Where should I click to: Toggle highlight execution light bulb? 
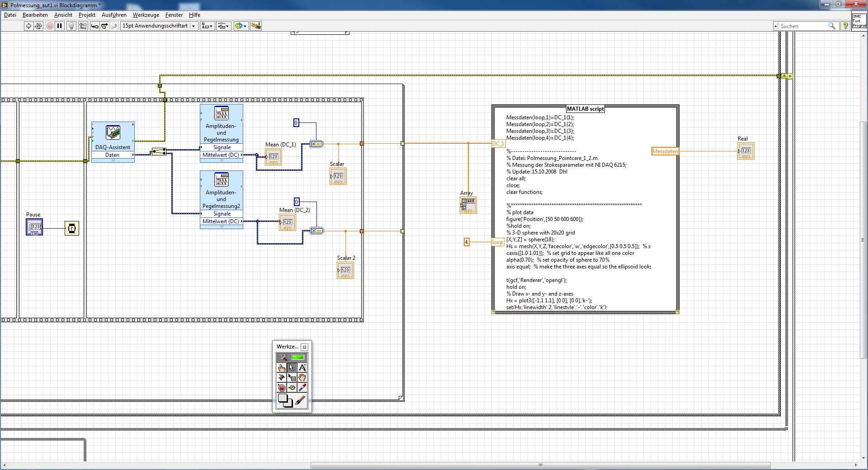(71, 26)
